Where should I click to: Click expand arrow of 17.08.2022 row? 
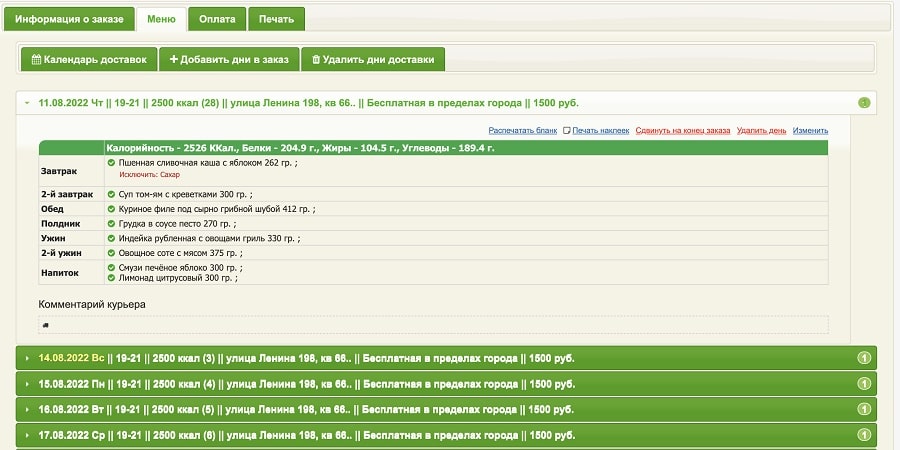pos(27,435)
